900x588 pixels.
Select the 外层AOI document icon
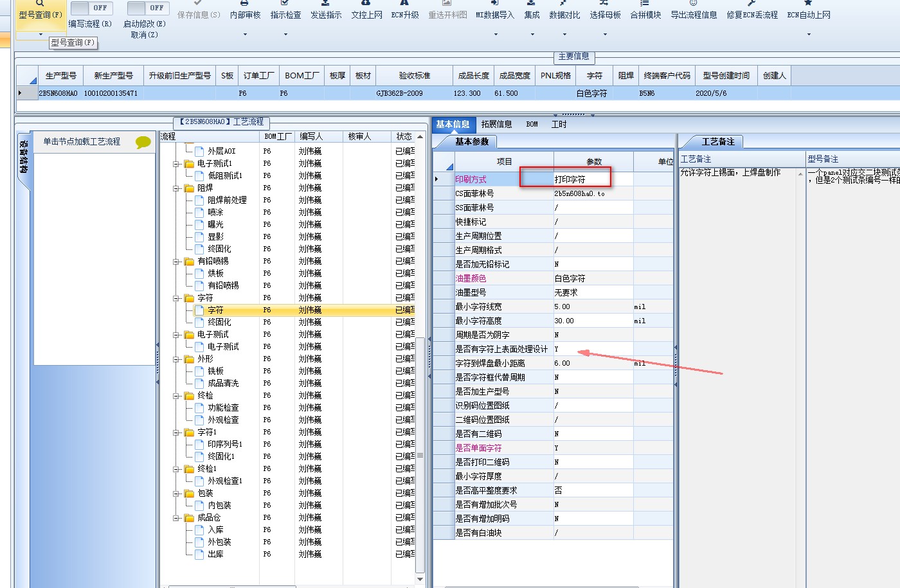tap(199, 151)
